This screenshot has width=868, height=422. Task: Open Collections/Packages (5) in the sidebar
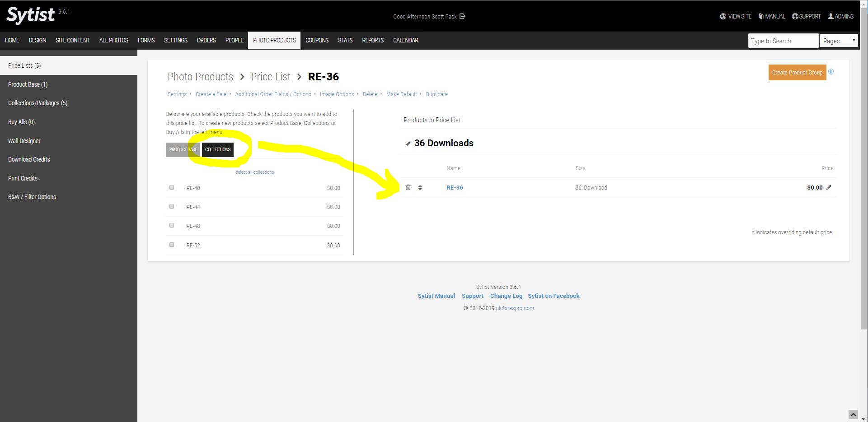pyautogui.click(x=38, y=103)
